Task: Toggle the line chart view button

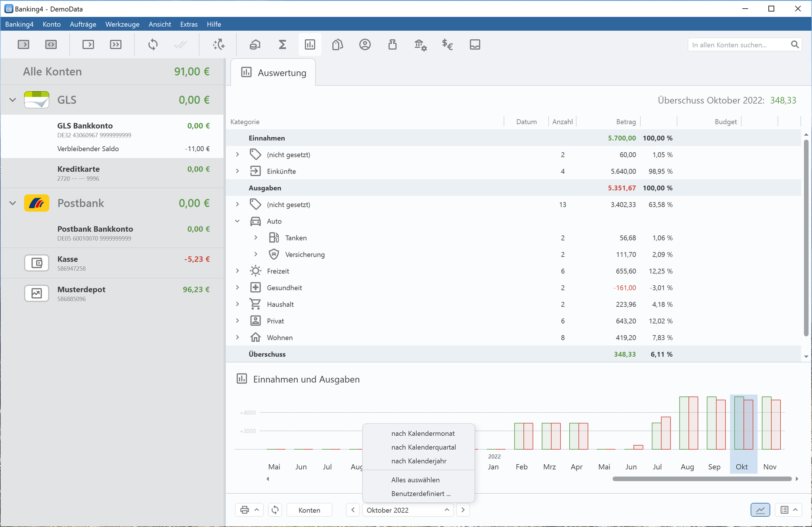Action: tap(760, 510)
